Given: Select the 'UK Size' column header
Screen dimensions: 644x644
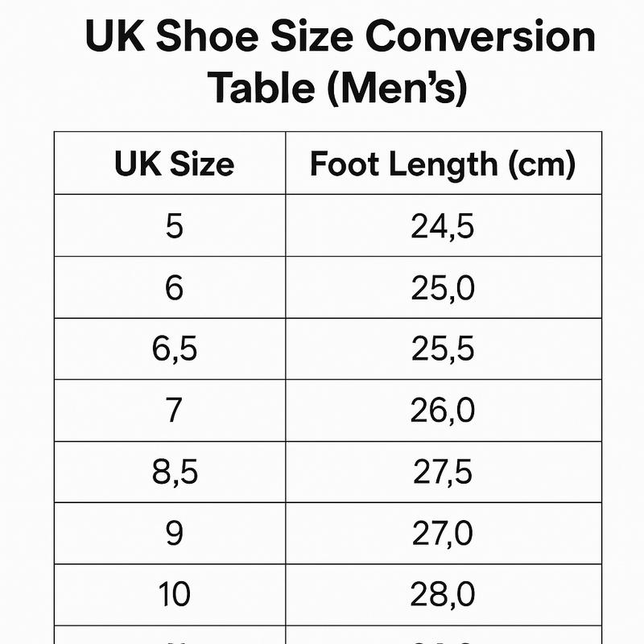Looking at the screenshot, I should (170, 163).
